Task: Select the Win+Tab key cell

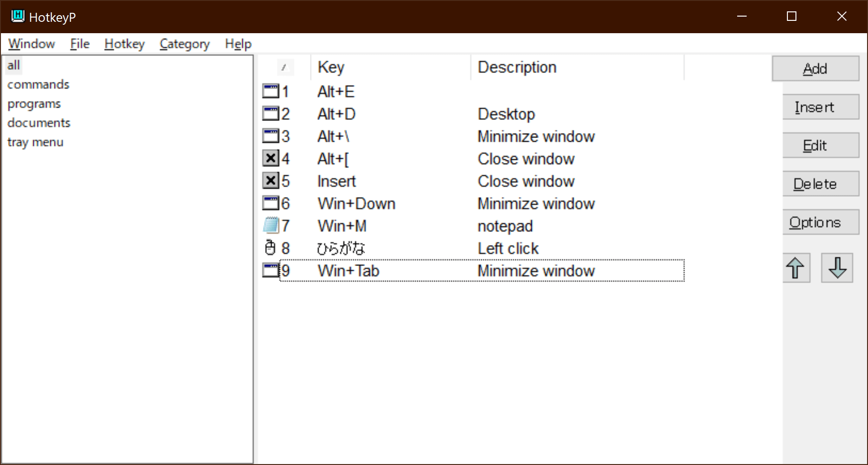Action: point(348,271)
